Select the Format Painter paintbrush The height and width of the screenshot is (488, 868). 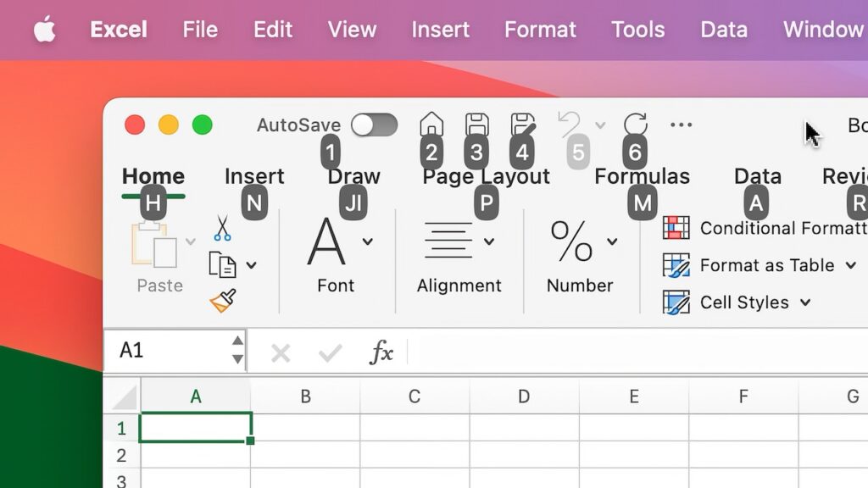point(220,298)
